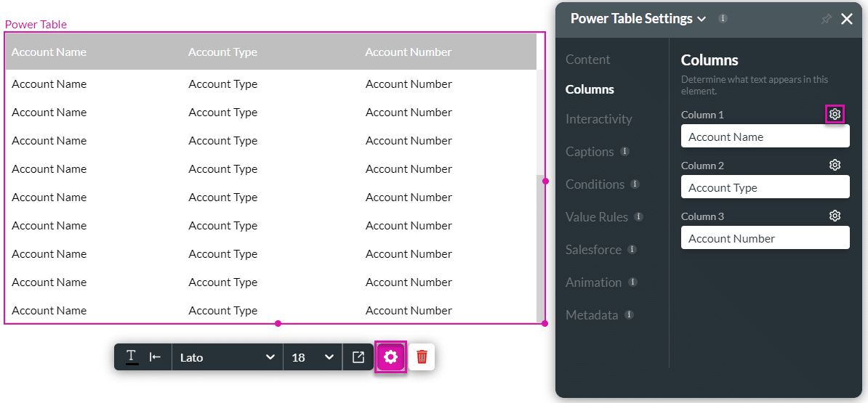Click the Power Table vertical scrollbar
The height and width of the screenshot is (403, 868).
tap(540, 247)
